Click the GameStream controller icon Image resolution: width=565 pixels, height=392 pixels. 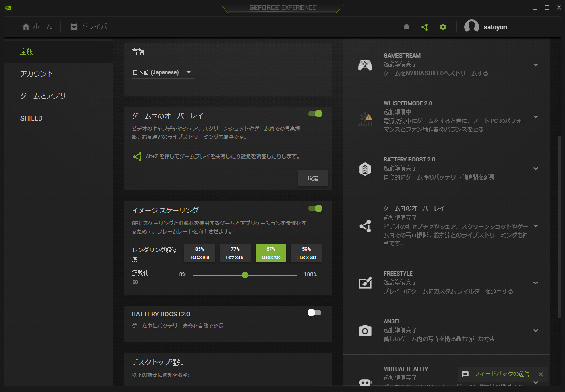365,65
